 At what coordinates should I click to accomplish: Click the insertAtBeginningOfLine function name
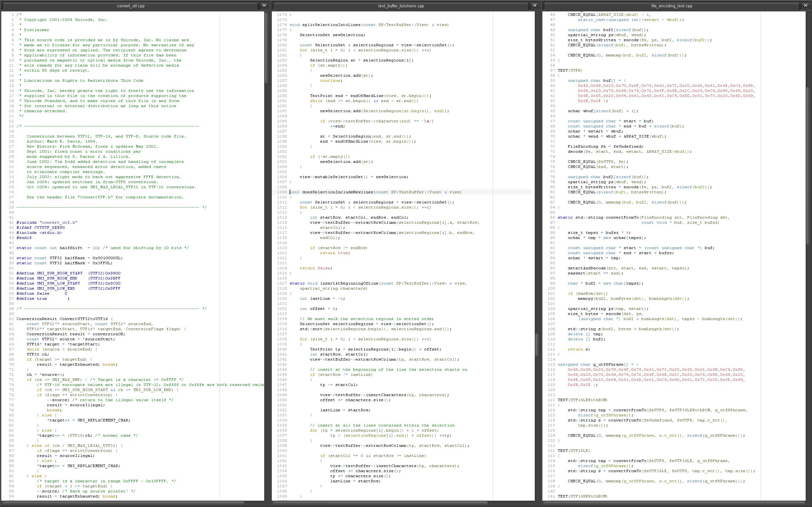click(349, 283)
